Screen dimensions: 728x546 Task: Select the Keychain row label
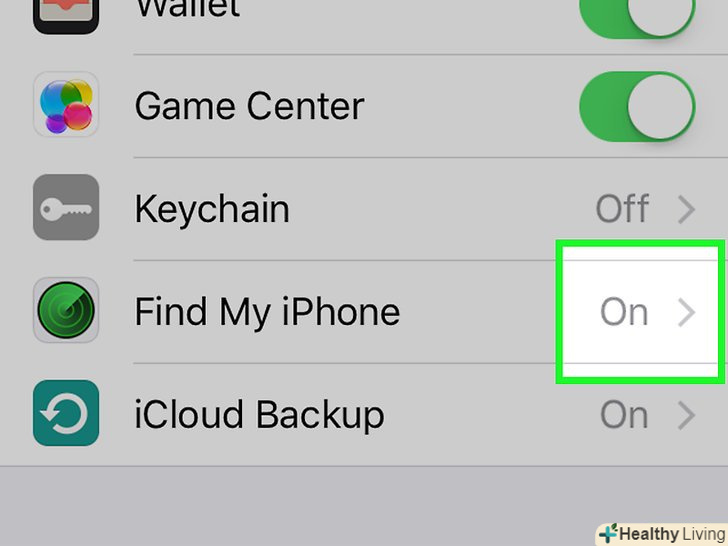click(212, 209)
